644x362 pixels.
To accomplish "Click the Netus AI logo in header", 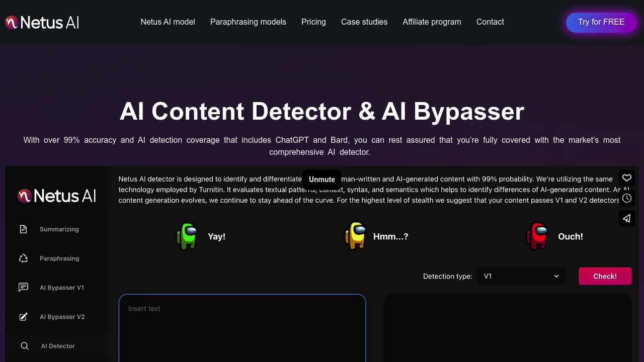I will click(42, 22).
